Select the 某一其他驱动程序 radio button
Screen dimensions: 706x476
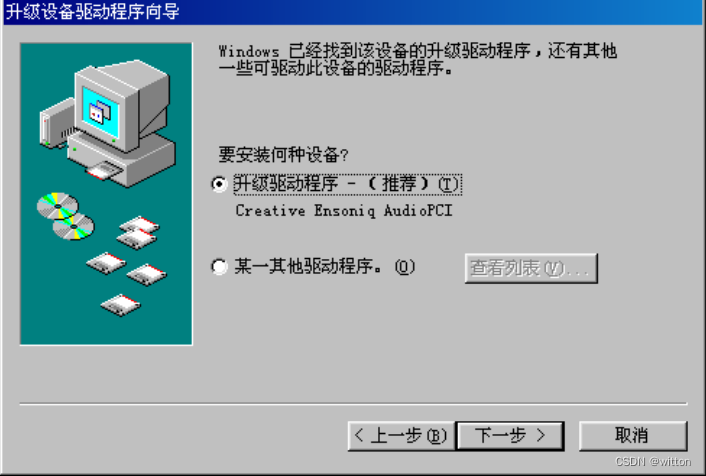219,266
